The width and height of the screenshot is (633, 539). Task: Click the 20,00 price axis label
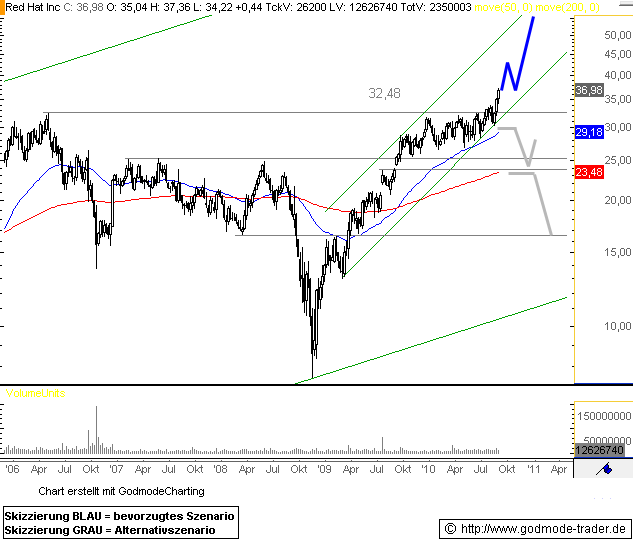coord(617,200)
